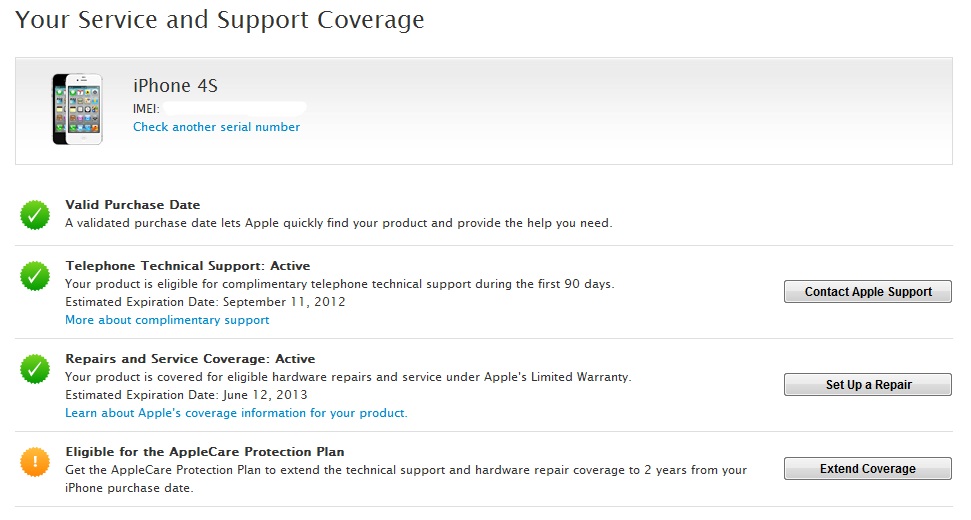Open Learn about Apple's coverage information link

pos(237,413)
